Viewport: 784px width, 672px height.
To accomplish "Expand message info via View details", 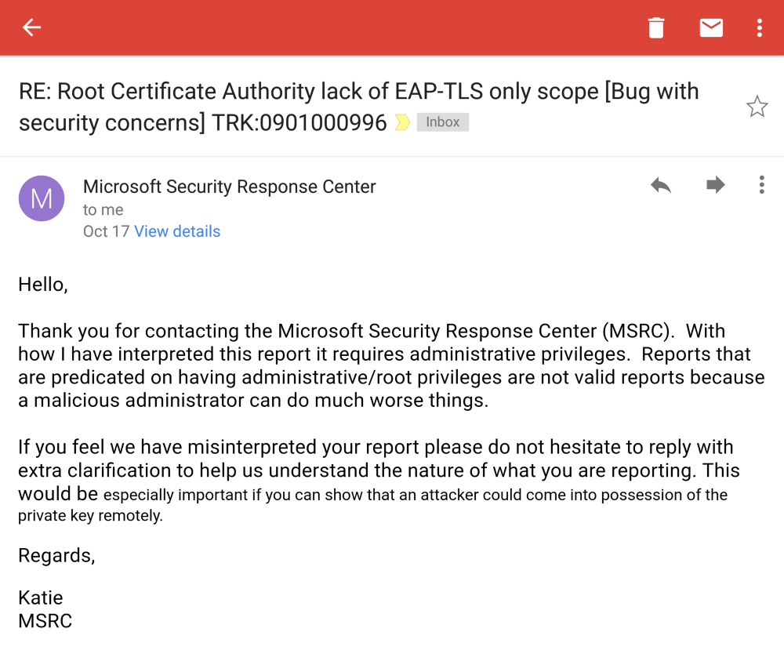I will pos(177,231).
